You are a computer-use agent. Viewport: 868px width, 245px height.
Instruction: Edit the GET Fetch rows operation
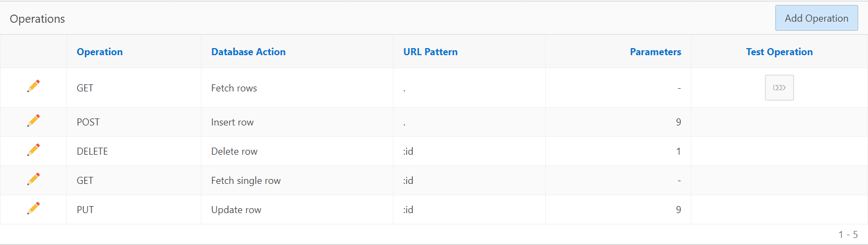33,86
